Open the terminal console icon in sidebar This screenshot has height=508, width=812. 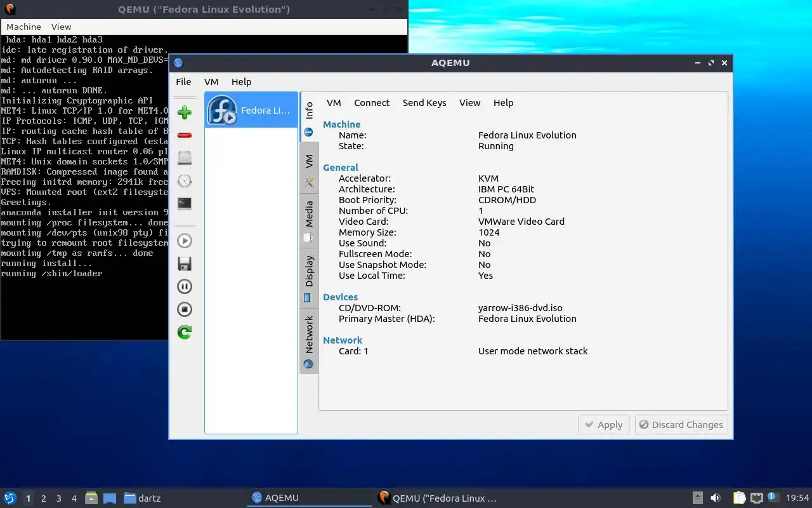point(185,204)
